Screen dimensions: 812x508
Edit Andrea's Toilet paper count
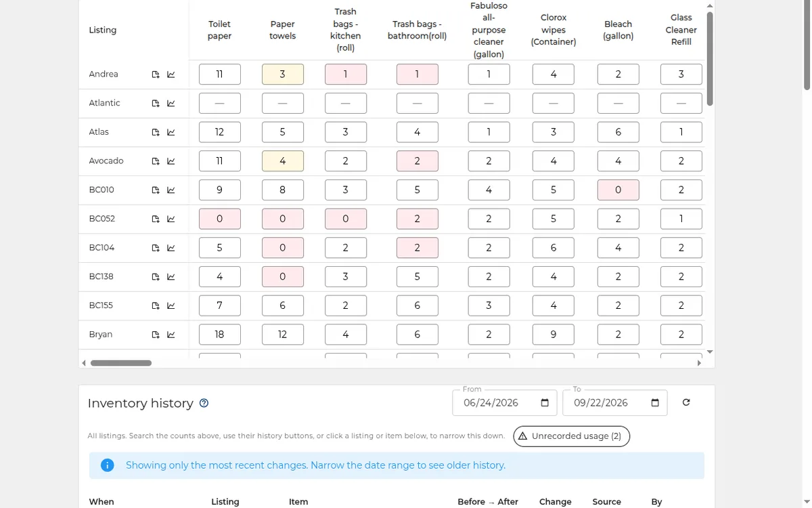click(220, 75)
